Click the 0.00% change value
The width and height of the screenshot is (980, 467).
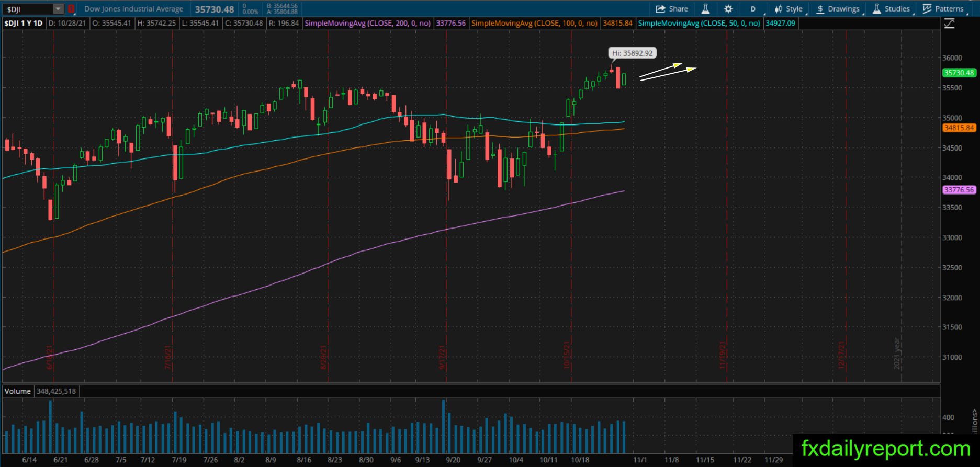click(x=251, y=12)
